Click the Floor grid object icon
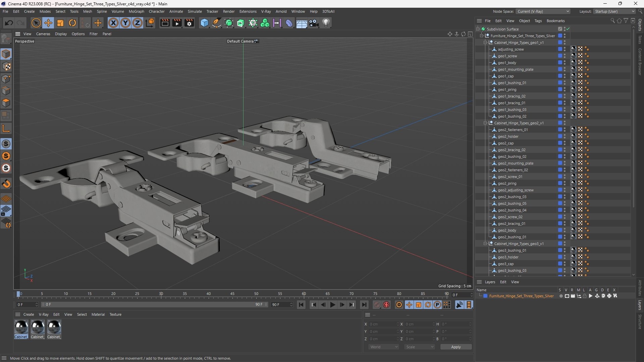 click(x=302, y=23)
